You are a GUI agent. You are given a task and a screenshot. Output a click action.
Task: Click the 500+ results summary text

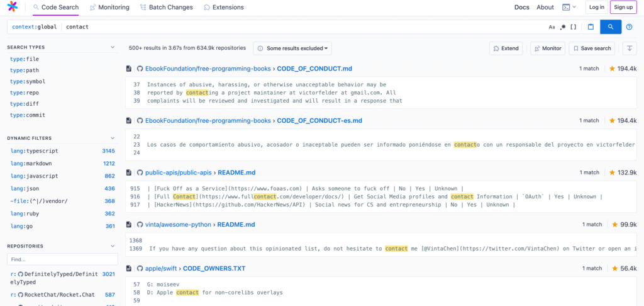click(187, 48)
